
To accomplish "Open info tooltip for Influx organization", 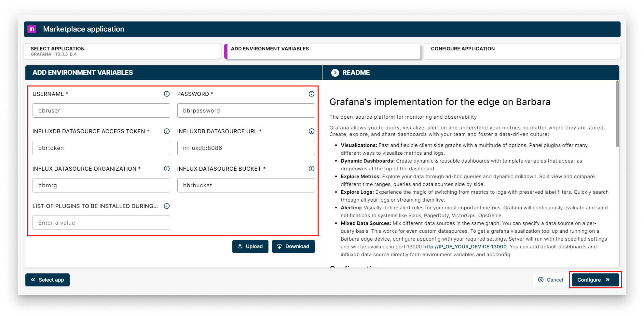I will pyautogui.click(x=167, y=169).
